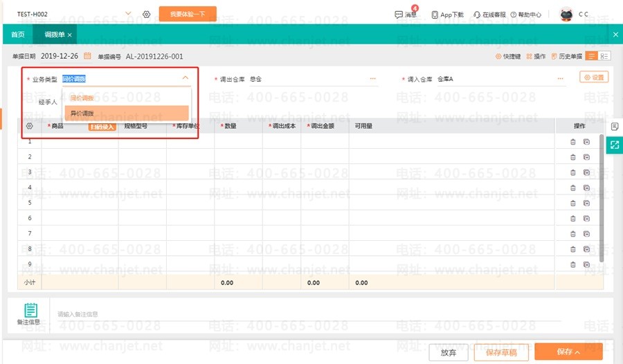Switch to the 首页 tab
The height and width of the screenshot is (364, 623).
click(18, 34)
